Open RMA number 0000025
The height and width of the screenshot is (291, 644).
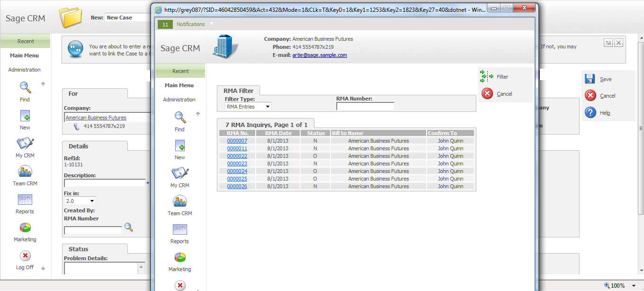point(237,179)
